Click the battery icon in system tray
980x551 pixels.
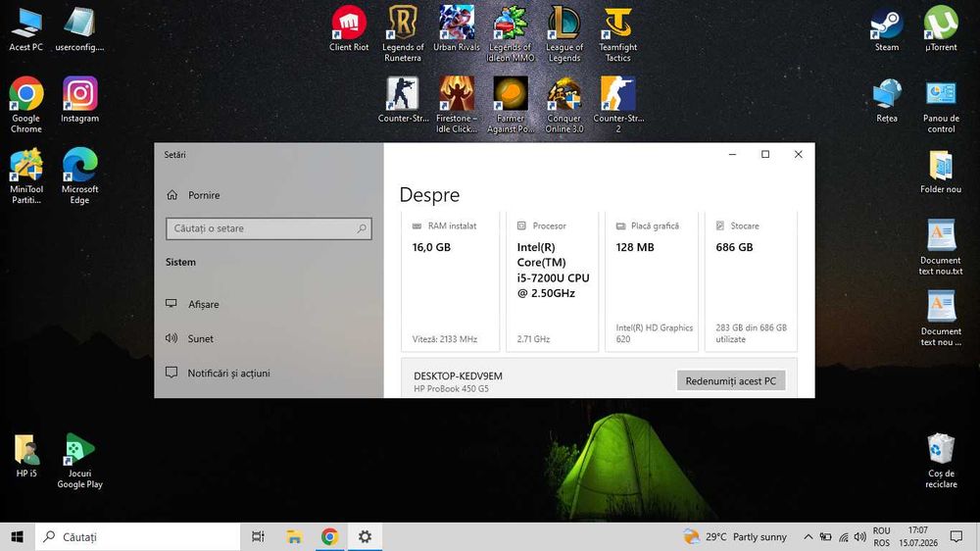tap(825, 536)
